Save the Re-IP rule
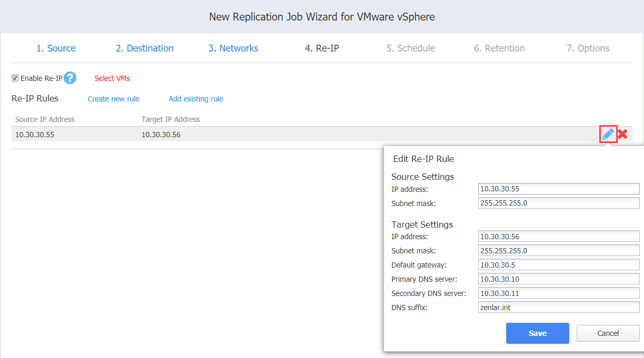The width and height of the screenshot is (644, 358). point(538,333)
